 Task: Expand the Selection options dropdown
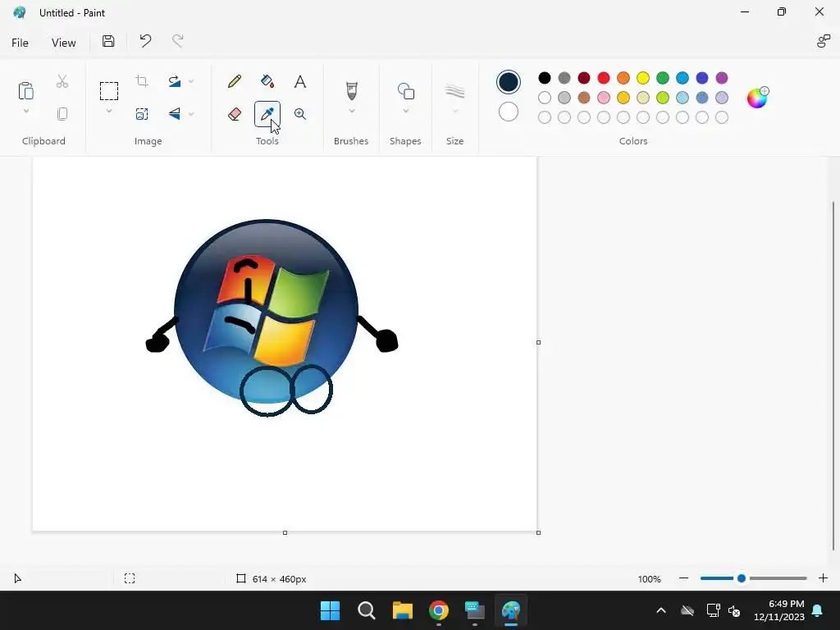(x=109, y=111)
